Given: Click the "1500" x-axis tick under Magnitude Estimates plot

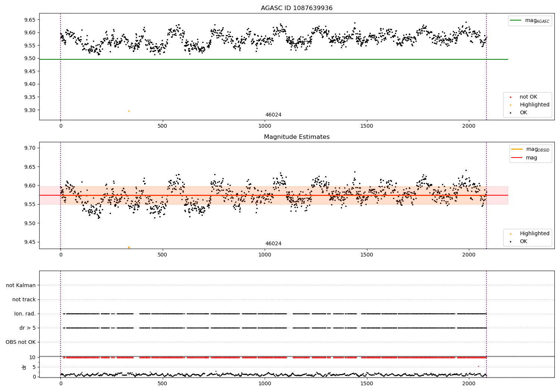Looking at the screenshot, I should coord(367,255).
